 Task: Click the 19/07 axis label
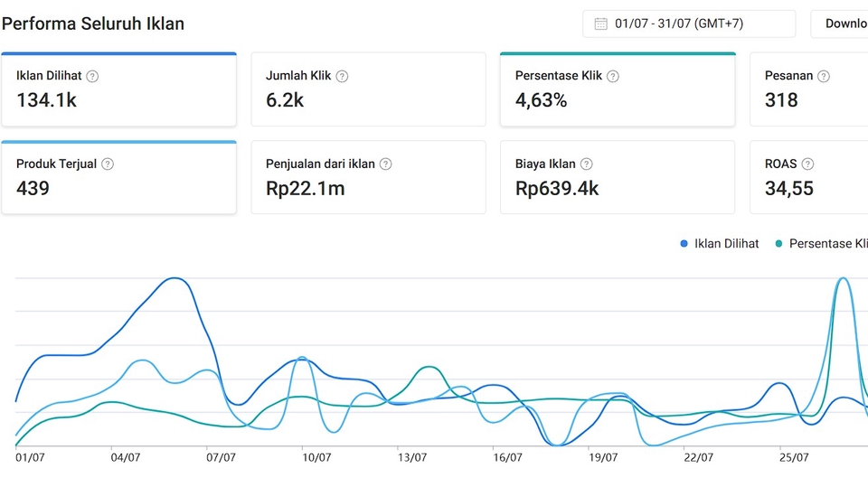point(603,458)
